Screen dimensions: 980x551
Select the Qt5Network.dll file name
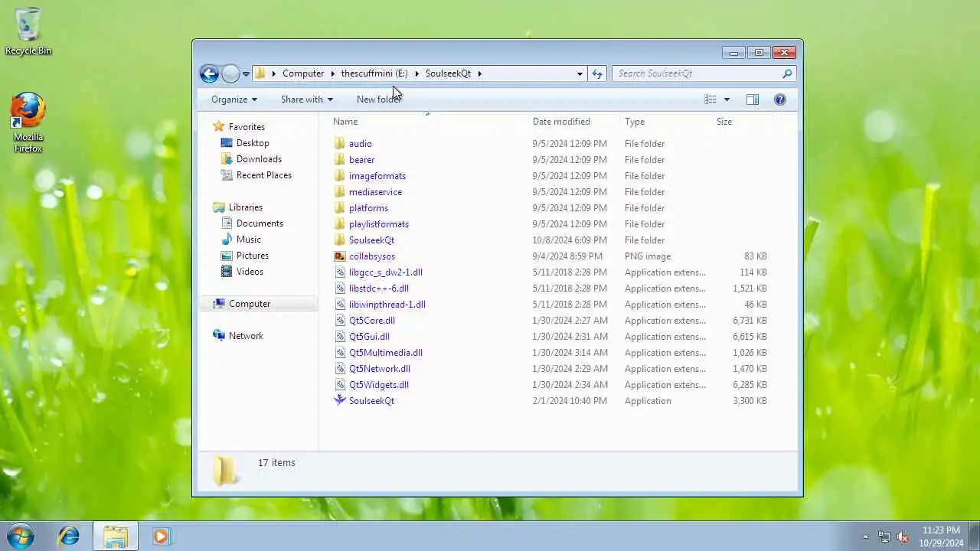point(380,369)
